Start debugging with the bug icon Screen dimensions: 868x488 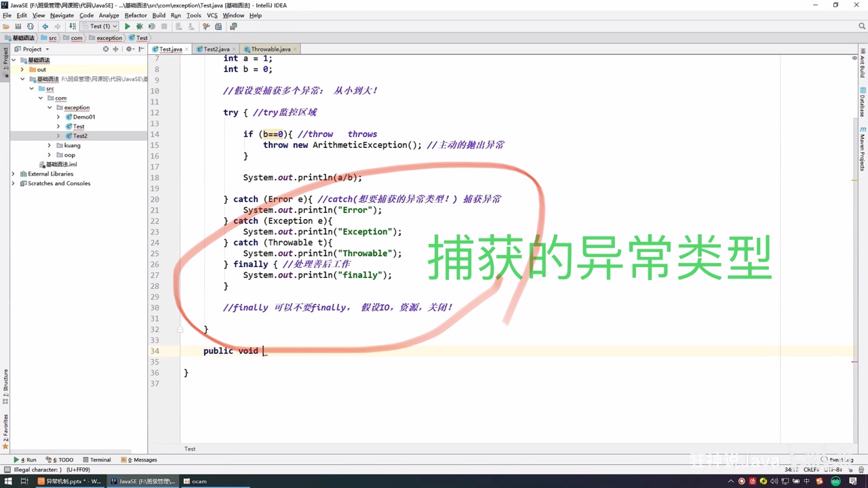pos(139,26)
